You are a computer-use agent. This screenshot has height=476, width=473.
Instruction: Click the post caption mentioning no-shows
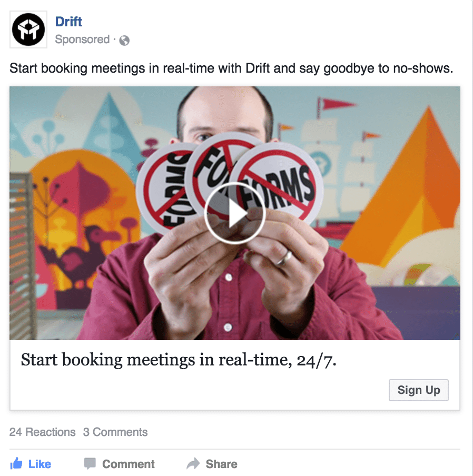(231, 68)
